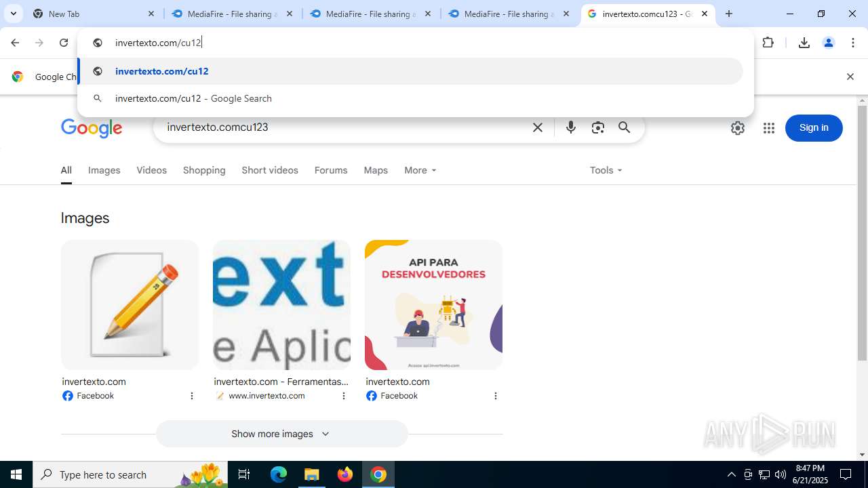Choose the invertexto.com/cu12 Google Search suggestion
Image resolution: width=868 pixels, height=488 pixels.
(x=411, y=98)
